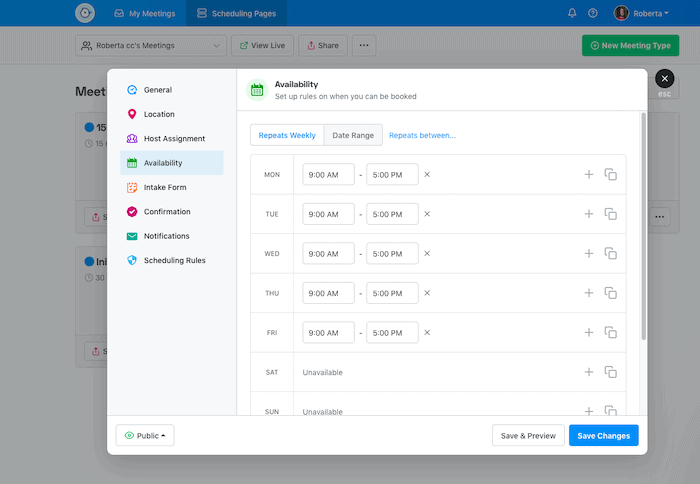Viewport: 700px width, 484px height.
Task: Remove Friday's time slot
Action: (x=427, y=333)
